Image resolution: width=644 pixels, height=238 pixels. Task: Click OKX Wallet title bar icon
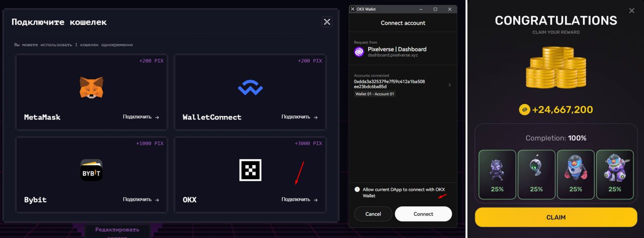click(353, 9)
